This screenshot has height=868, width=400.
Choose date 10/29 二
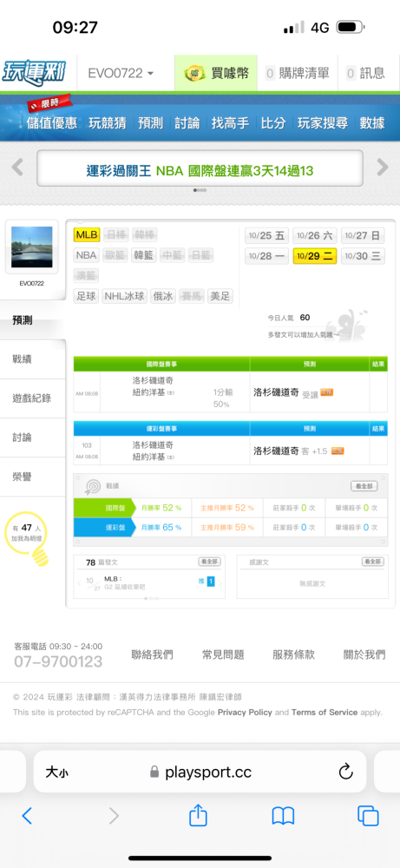314,256
